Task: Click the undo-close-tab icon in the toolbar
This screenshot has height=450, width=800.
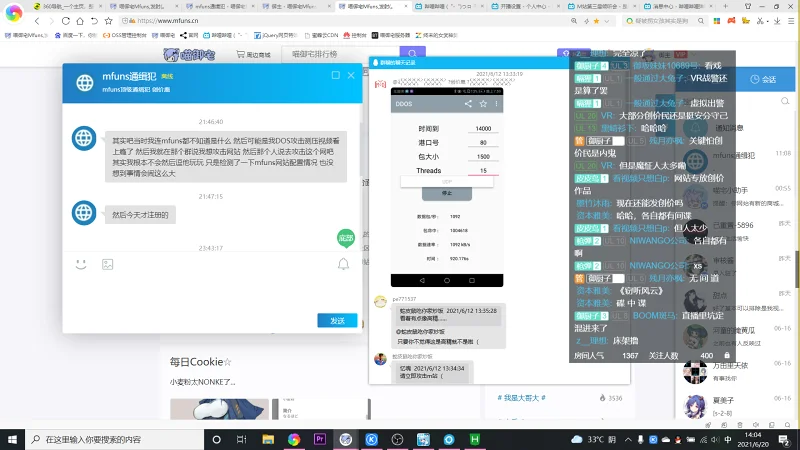Action: [94, 21]
